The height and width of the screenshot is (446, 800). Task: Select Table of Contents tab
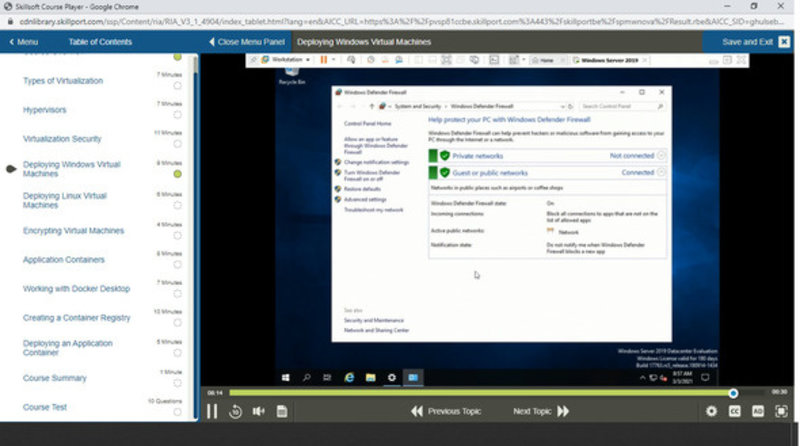click(100, 42)
